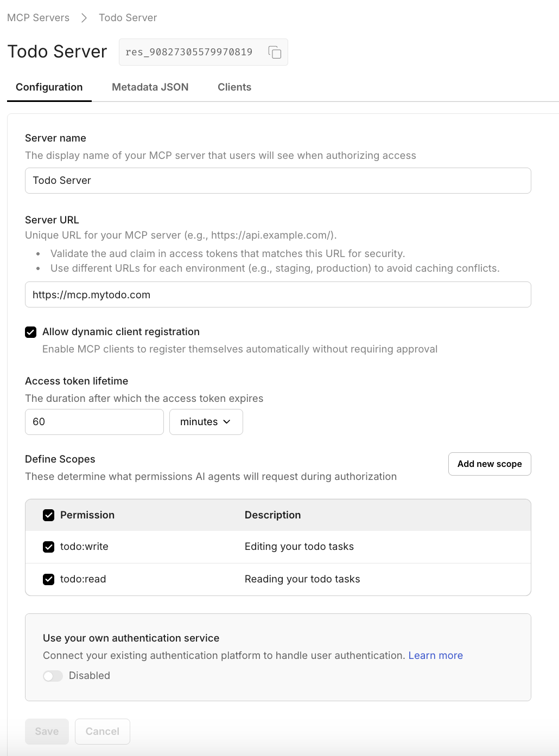The height and width of the screenshot is (756, 559).
Task: Click the Server URL input field
Action: pyautogui.click(x=278, y=294)
